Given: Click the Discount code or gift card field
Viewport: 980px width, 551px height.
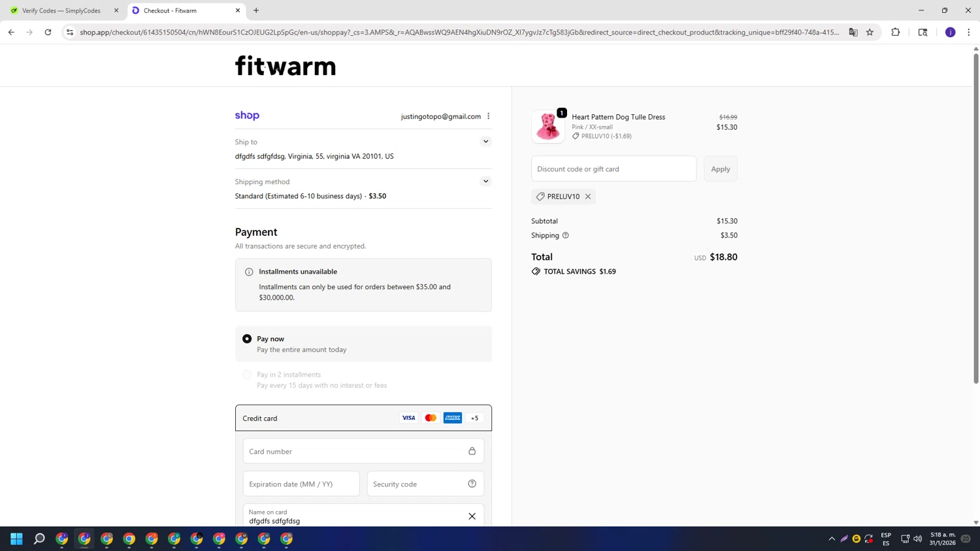Looking at the screenshot, I should click(613, 168).
